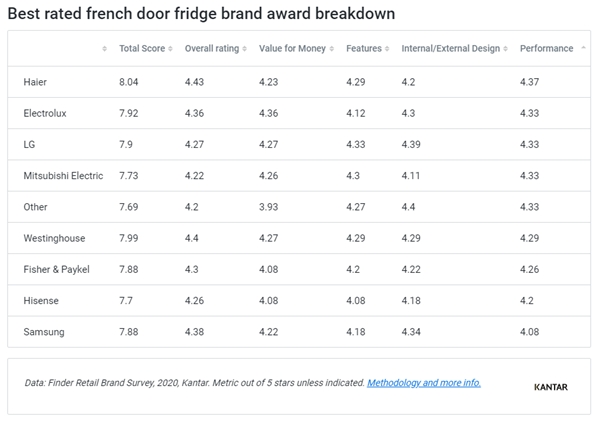Click the Mitsubishi Electric brand cell
Image resolution: width=600 pixels, height=421 pixels.
click(x=63, y=175)
